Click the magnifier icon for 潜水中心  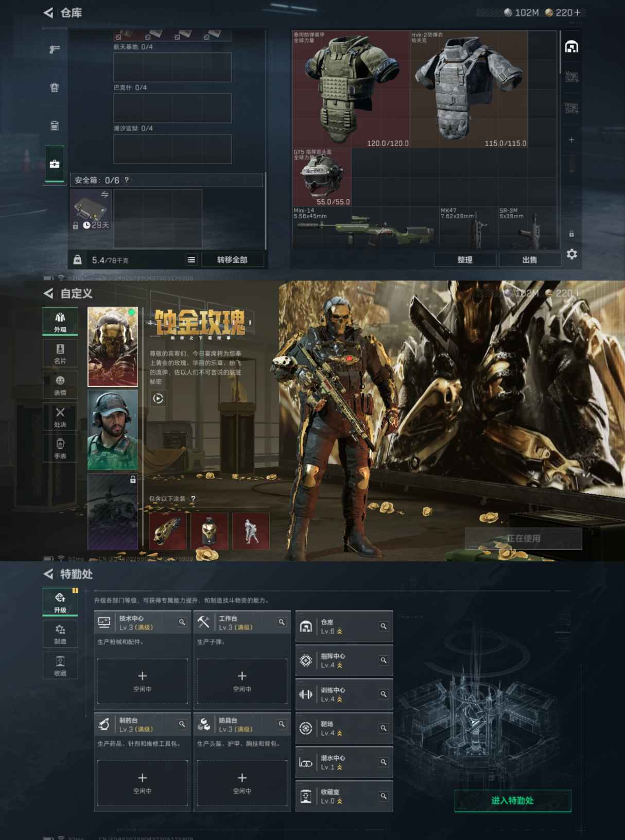384,762
